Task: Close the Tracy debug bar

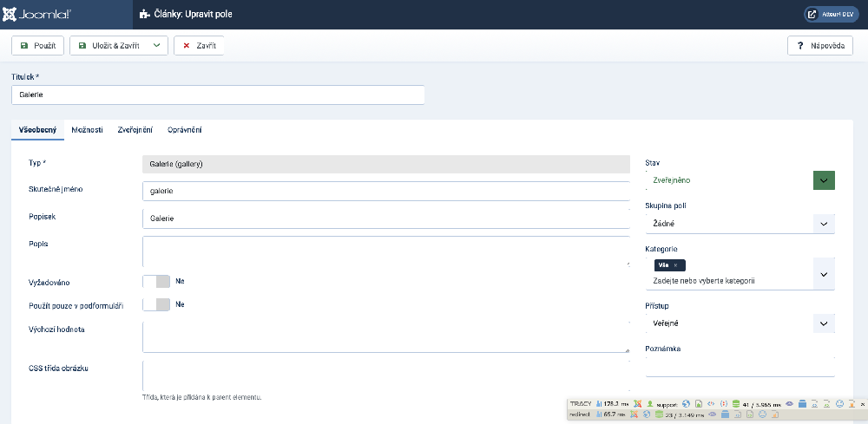Action: pyautogui.click(x=862, y=404)
